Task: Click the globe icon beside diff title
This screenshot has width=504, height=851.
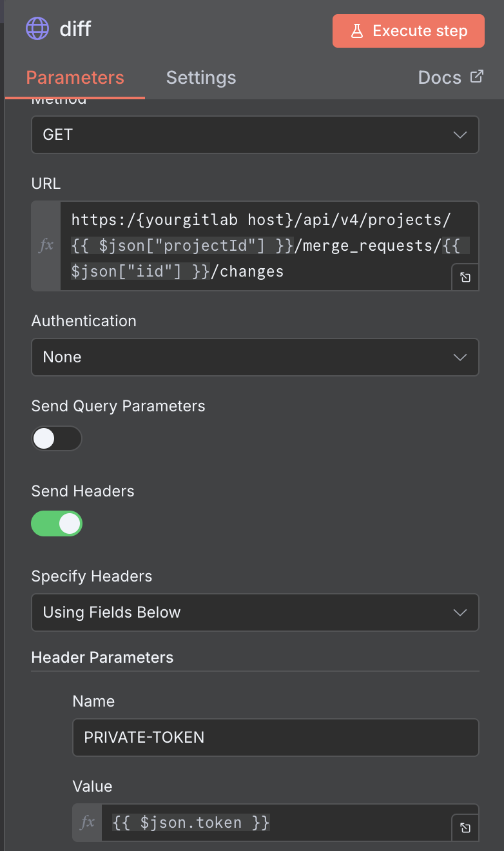Action: (37, 29)
